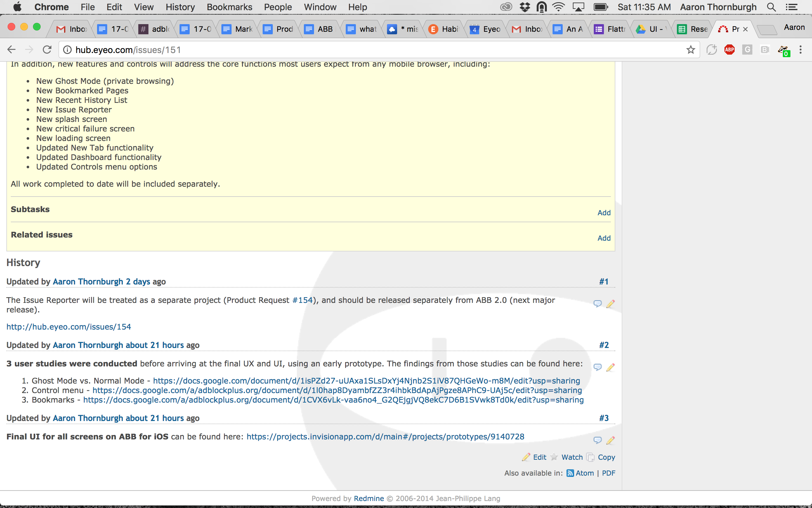The height and width of the screenshot is (508, 812).
Task: Switch to the 'ABB' document tab
Action: coord(319,29)
